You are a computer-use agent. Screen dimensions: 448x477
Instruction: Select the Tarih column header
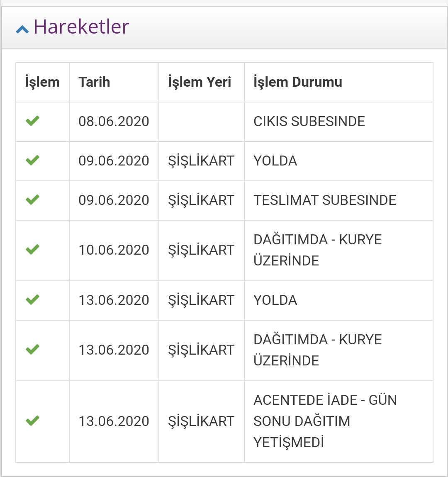coord(95,82)
